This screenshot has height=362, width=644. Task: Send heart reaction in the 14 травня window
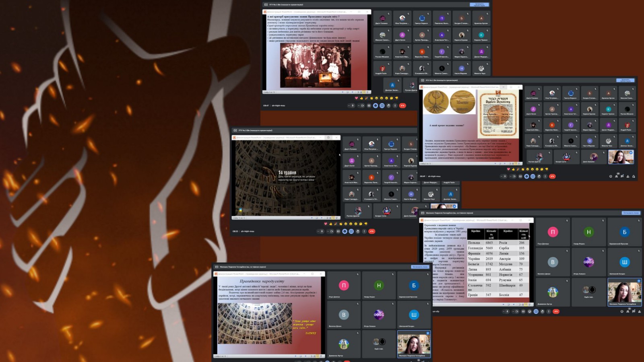pos(326,224)
